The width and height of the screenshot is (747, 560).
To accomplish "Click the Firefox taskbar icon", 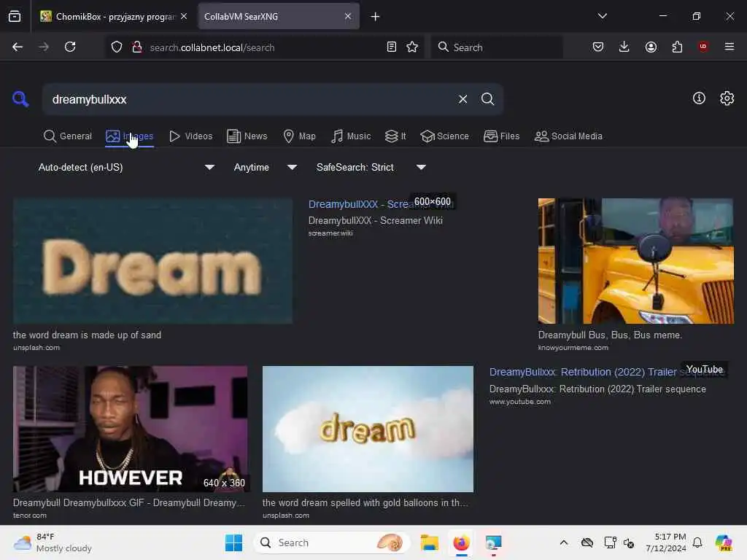I will (461, 542).
